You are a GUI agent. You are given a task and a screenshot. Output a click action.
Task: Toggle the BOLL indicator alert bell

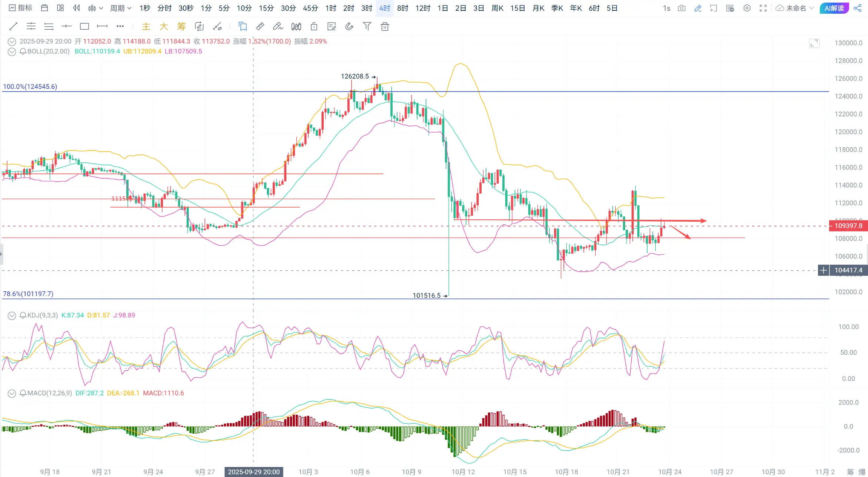point(23,52)
